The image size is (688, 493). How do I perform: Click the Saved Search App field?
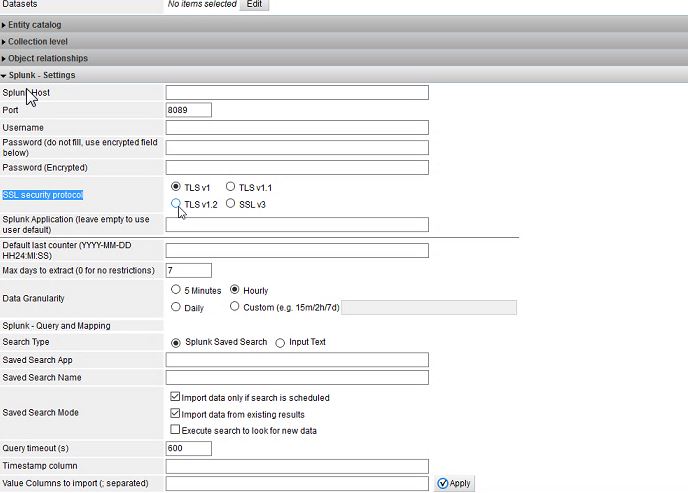[297, 360]
